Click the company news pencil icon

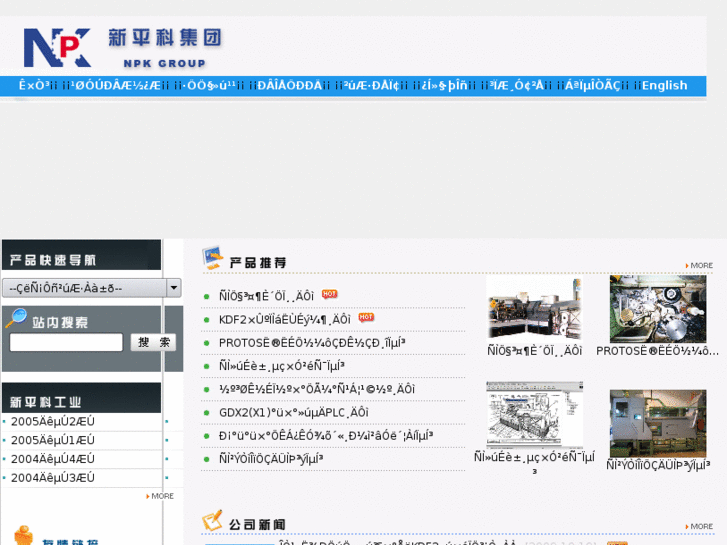(x=212, y=522)
